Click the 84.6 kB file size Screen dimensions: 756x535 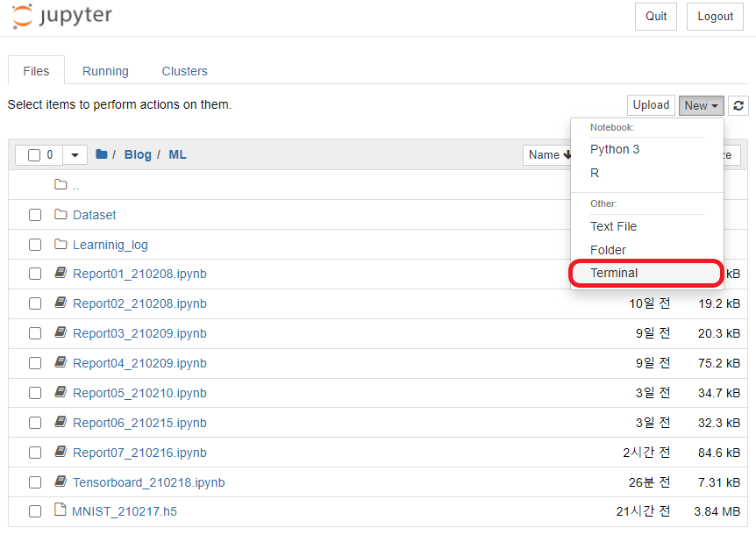(x=719, y=453)
